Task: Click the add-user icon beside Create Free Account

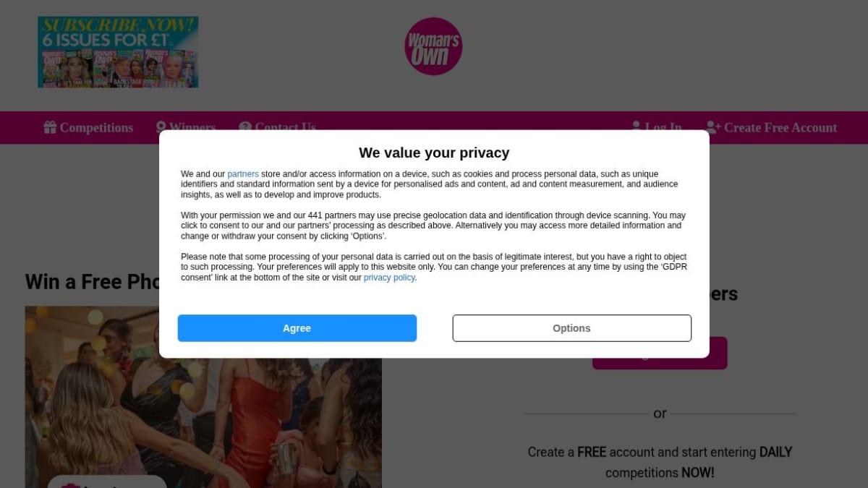Action: coord(713,127)
